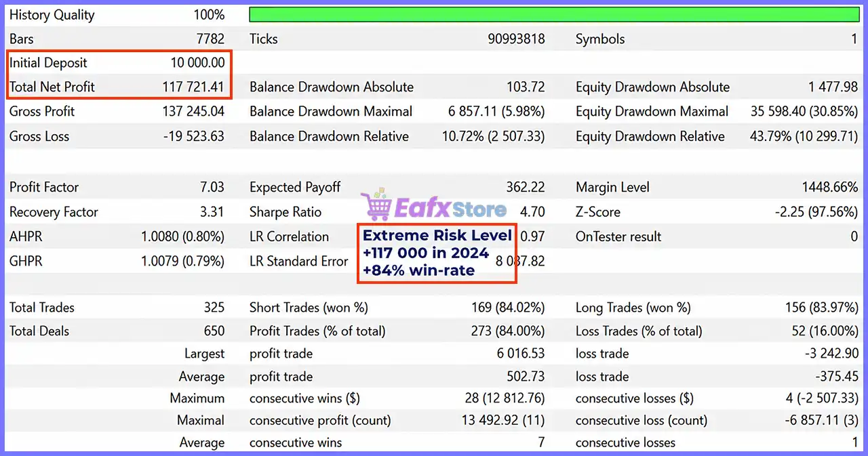Select Gross Profit value 137 245.04
The image size is (868, 456).
[194, 111]
